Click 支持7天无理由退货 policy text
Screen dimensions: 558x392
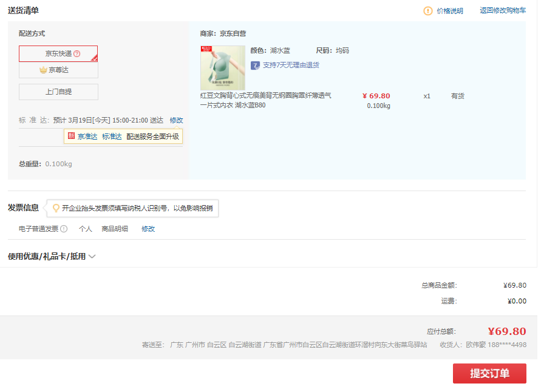click(x=291, y=65)
